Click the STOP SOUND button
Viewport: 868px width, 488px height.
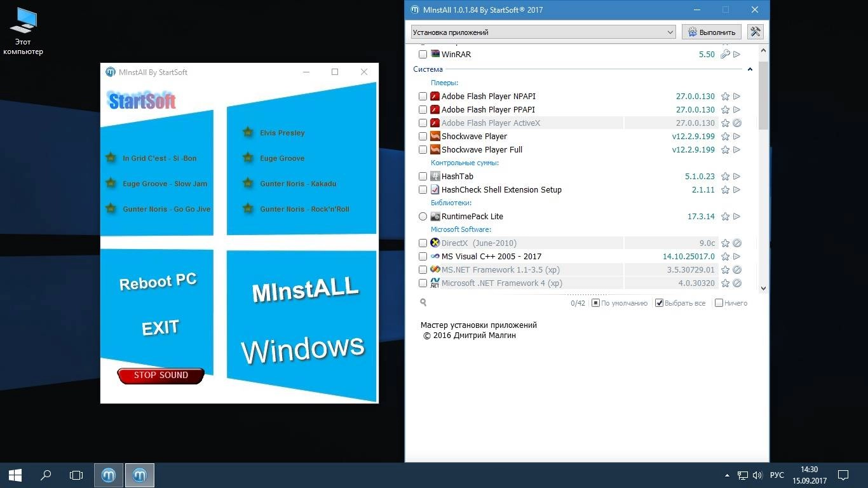coord(161,376)
